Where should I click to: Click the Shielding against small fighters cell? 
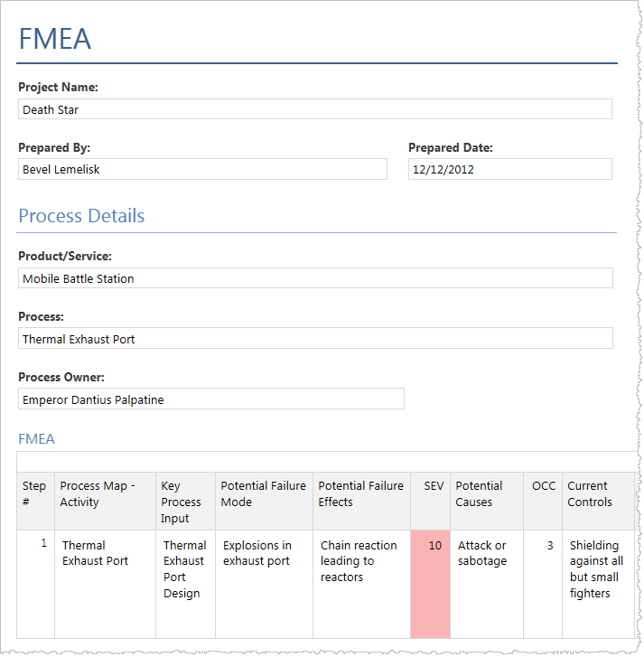point(597,583)
